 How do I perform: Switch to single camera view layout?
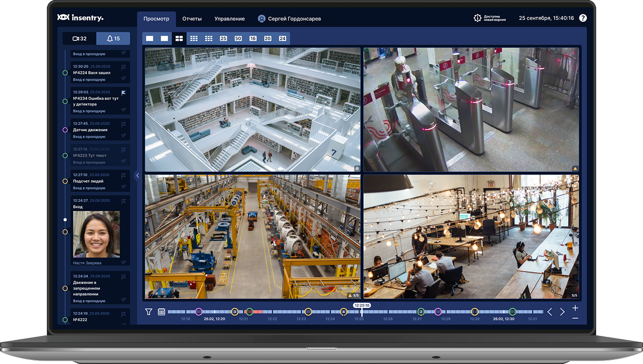coord(149,38)
